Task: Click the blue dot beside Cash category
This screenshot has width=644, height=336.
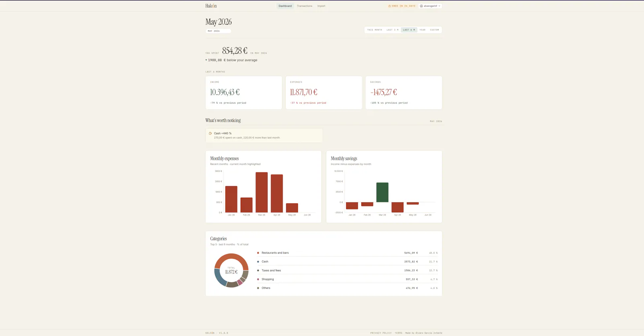Action: [258, 262]
